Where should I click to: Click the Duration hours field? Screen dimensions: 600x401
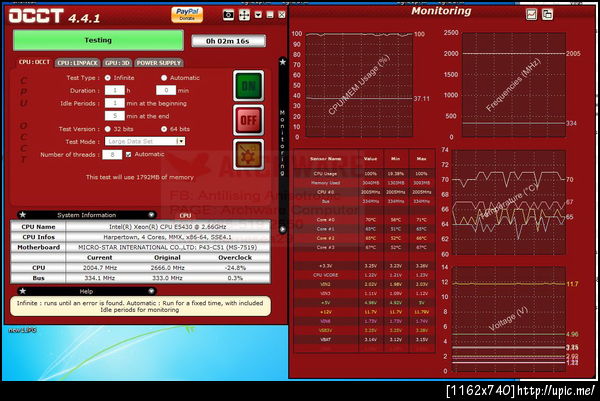click(114, 90)
